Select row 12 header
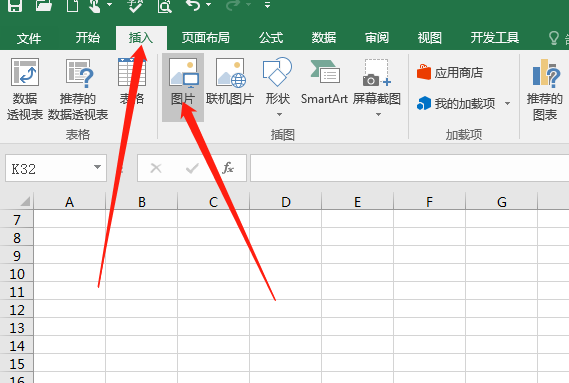Screen dimensions: 569x383 17,310
